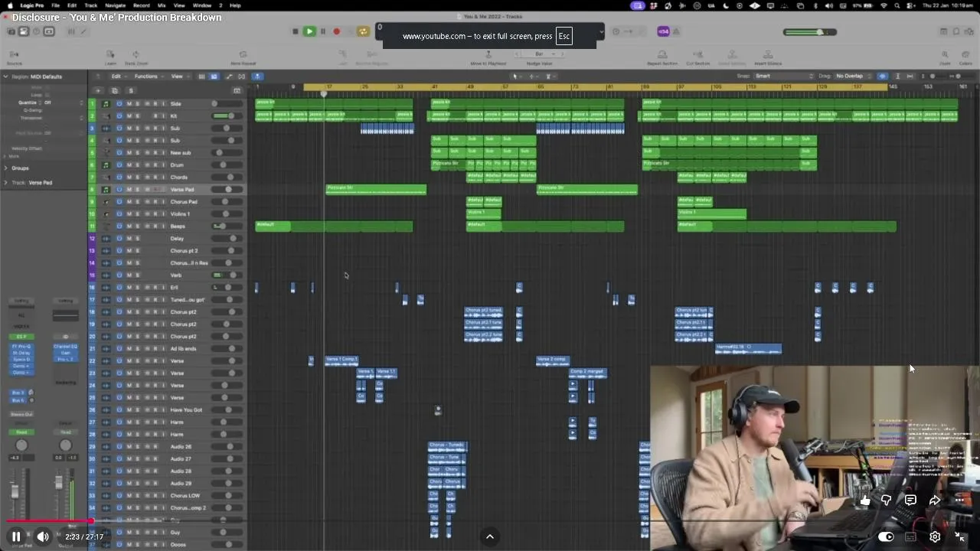
Task: Open the Quick Help icon in toolbar
Action: click(x=36, y=31)
